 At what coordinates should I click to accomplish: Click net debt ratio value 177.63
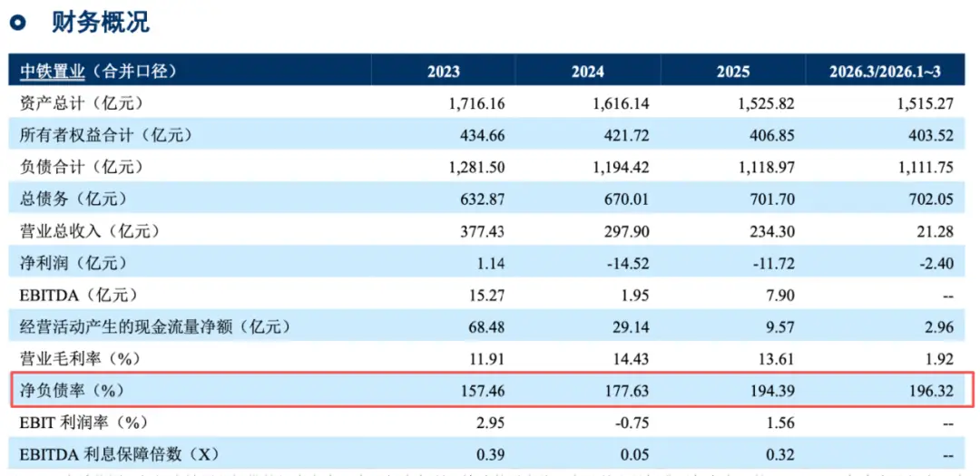coord(628,392)
